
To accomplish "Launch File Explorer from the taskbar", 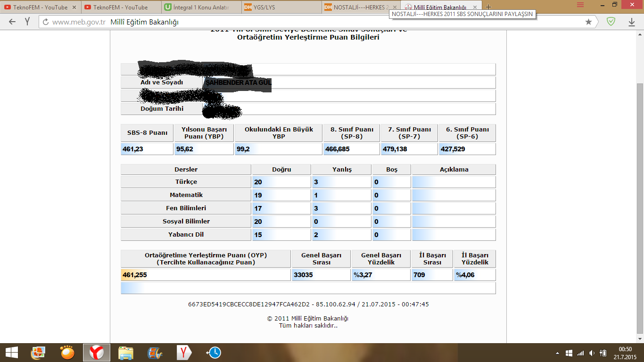I will point(126,353).
